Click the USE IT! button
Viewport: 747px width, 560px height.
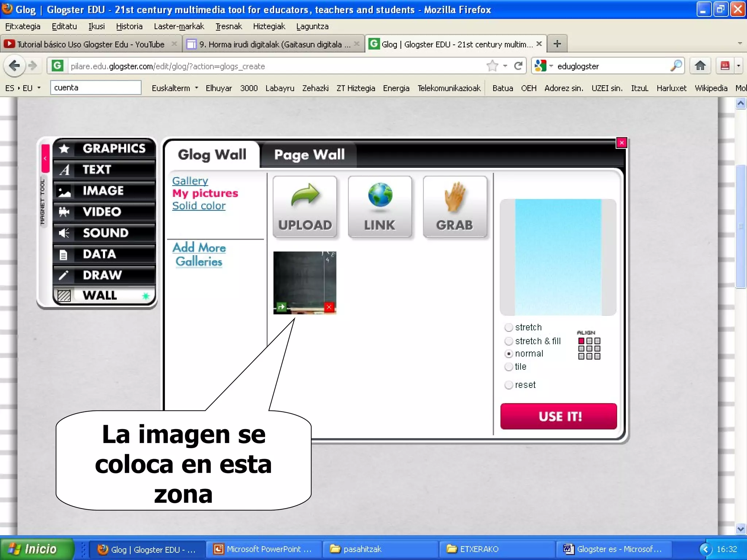click(558, 416)
